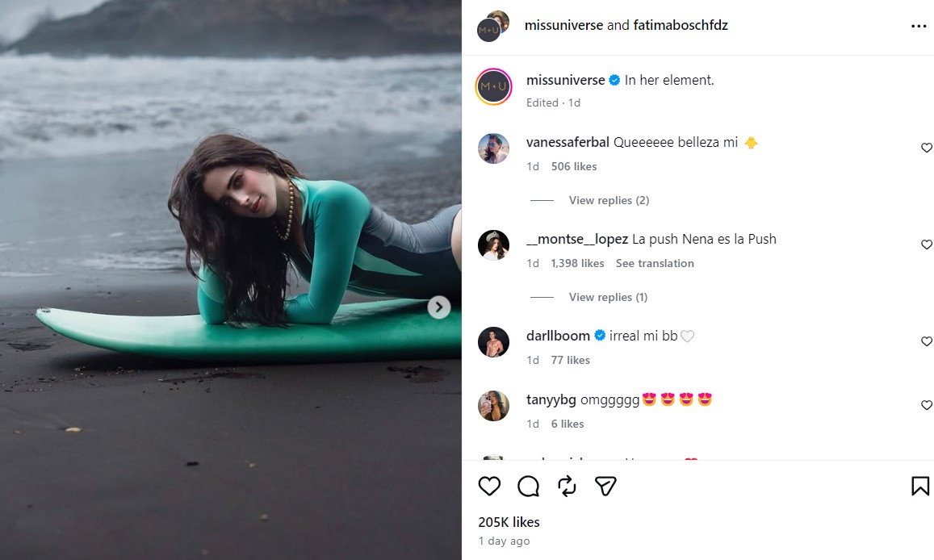Screen dimensions: 934x560
Task: Like darllboom's comment heart
Action: pyautogui.click(x=926, y=341)
